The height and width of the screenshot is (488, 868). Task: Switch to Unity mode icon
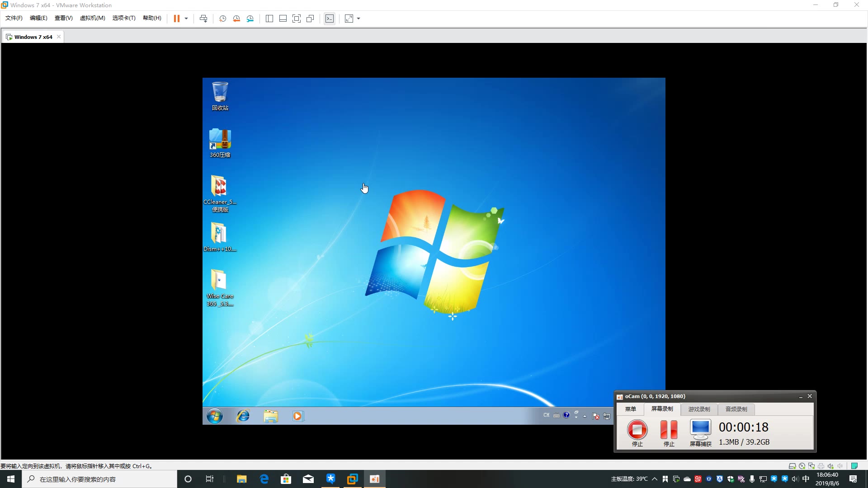310,19
